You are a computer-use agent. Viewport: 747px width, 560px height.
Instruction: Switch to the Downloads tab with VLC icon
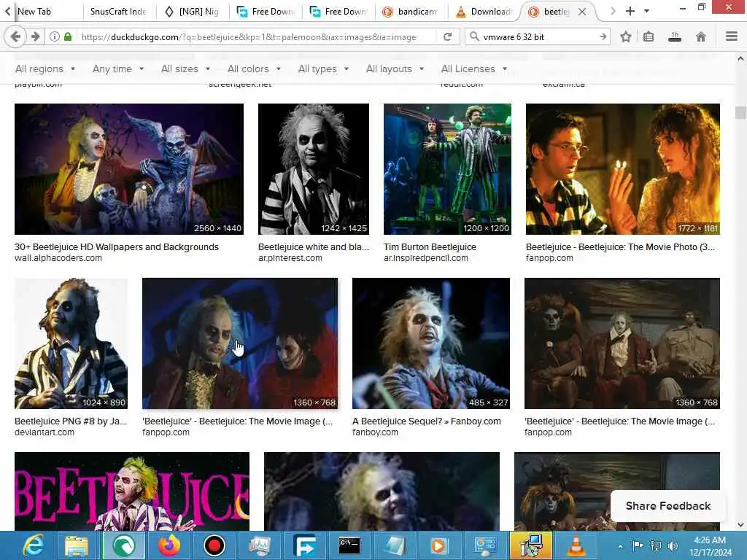(484, 12)
